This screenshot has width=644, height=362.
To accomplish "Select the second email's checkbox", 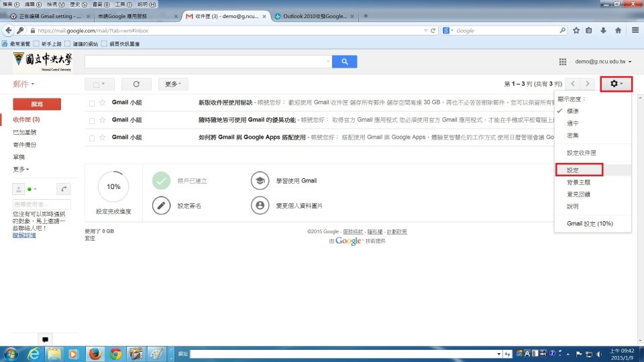I will (92, 120).
